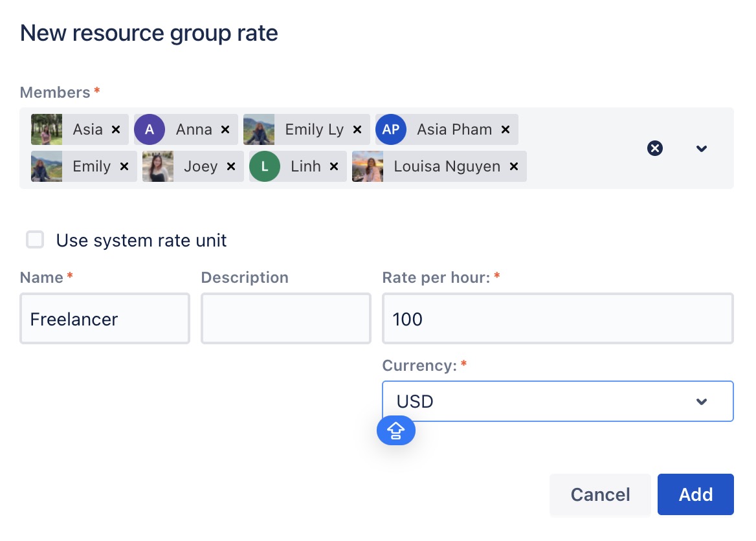
Task: Click Linh's green avatar icon
Action: [x=265, y=166]
